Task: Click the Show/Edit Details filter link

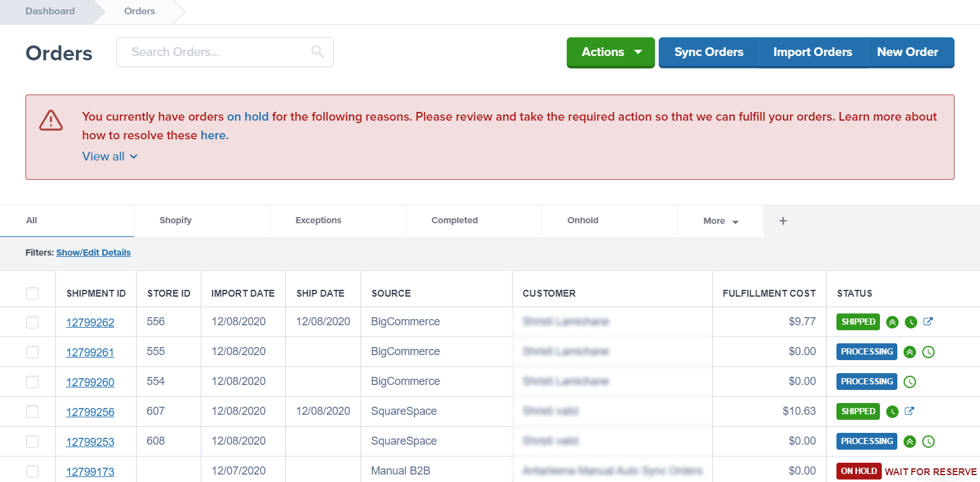Action: click(x=93, y=253)
